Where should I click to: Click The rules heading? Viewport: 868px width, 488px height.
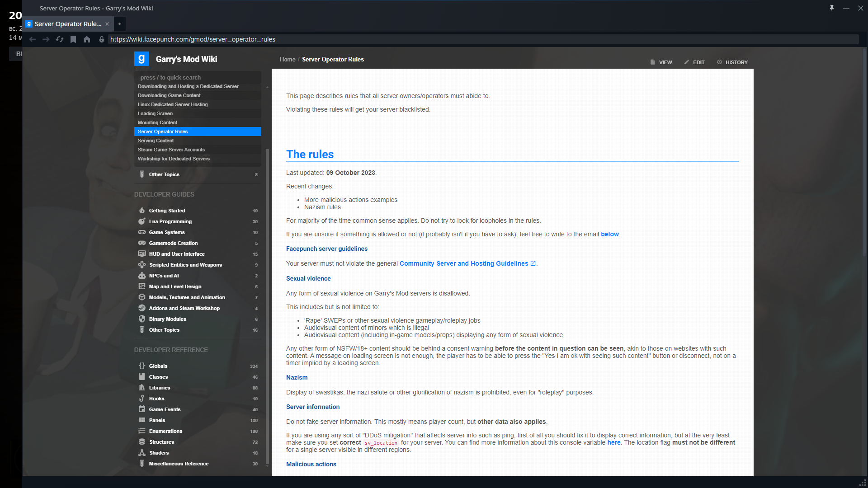coord(310,154)
